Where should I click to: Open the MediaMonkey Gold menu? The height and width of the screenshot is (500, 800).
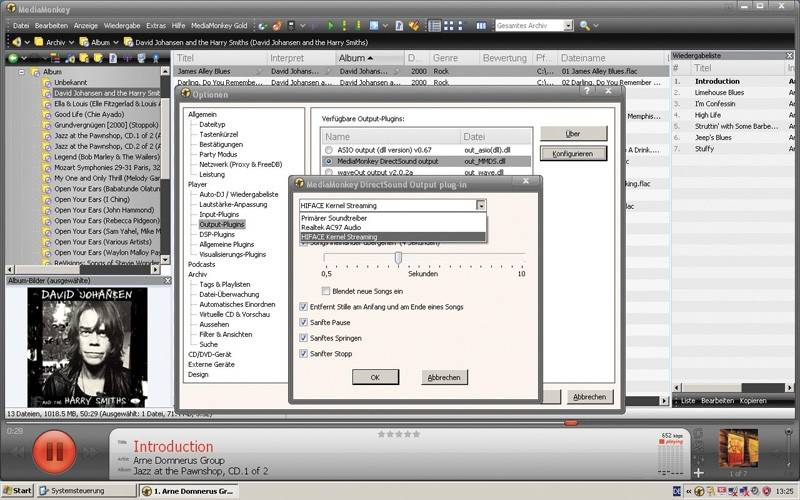click(x=219, y=26)
